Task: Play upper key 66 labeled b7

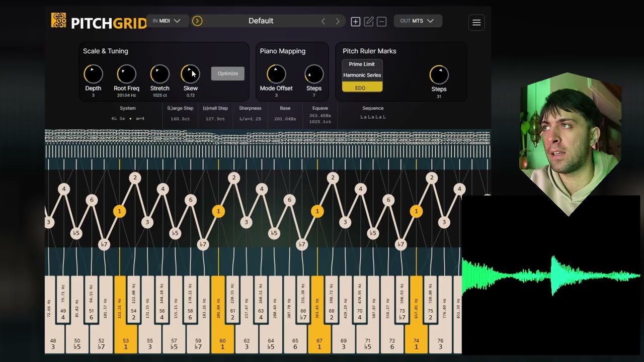Action: (303, 300)
